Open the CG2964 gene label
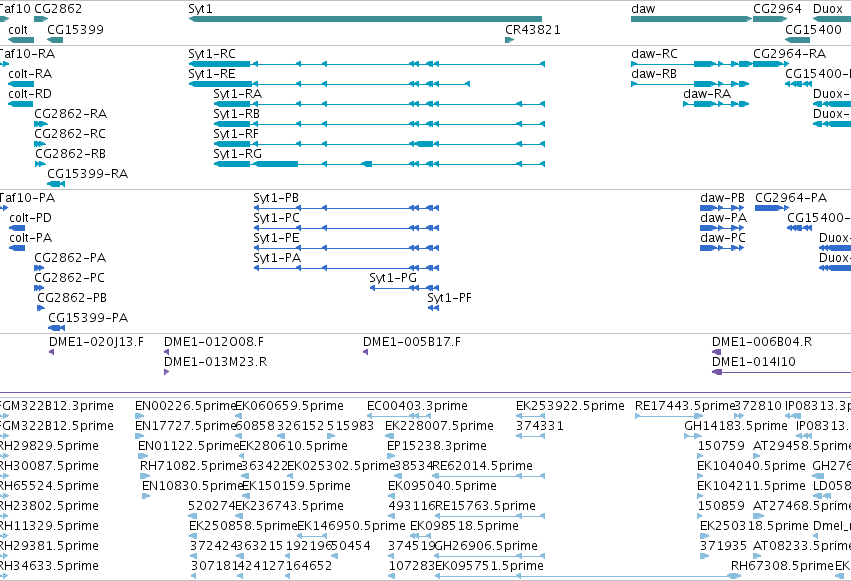The image size is (851, 581). (777, 9)
